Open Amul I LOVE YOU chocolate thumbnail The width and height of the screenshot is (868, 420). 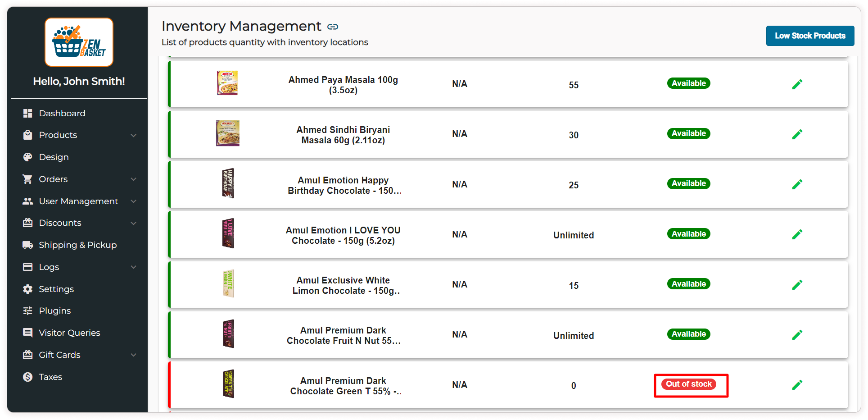point(228,233)
